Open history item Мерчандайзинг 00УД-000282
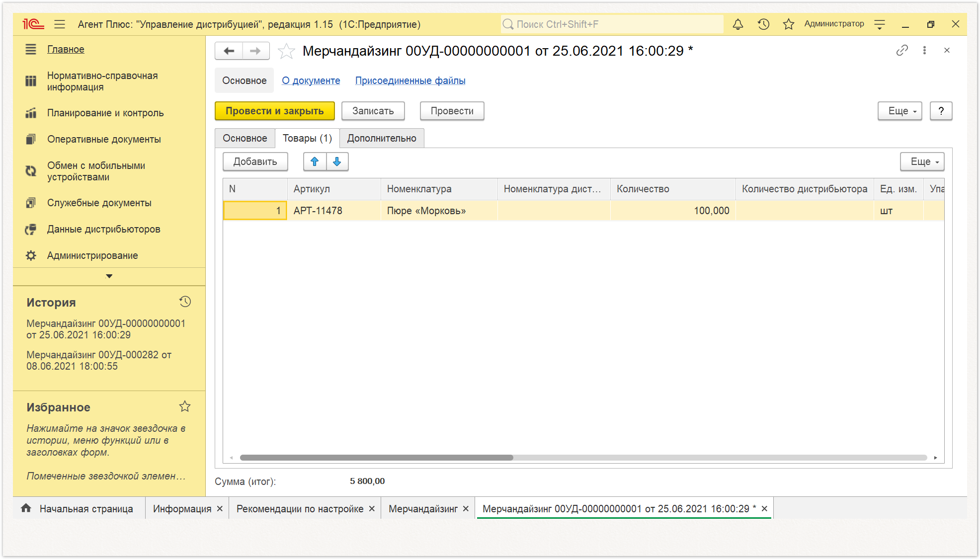Viewport: 980px width, 559px height. pyautogui.click(x=99, y=360)
